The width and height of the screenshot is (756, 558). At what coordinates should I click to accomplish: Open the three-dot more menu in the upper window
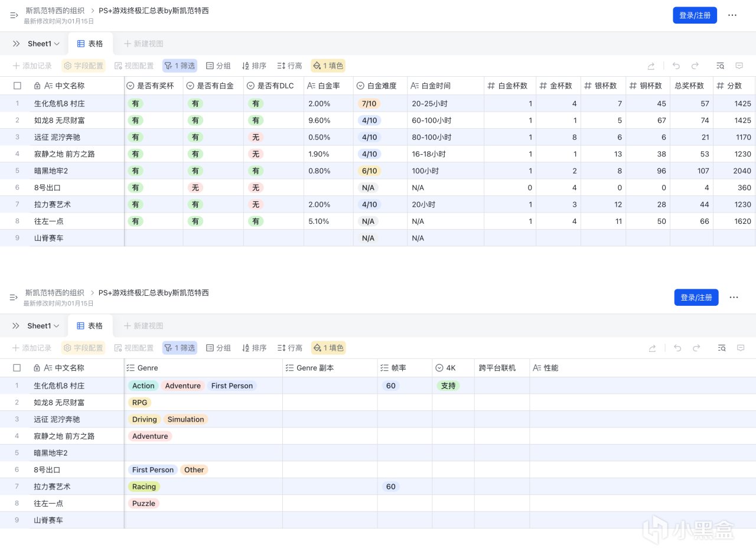[x=732, y=15]
